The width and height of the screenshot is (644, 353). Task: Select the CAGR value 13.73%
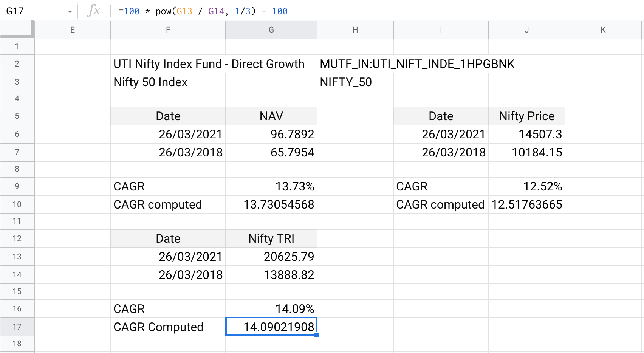click(x=271, y=186)
